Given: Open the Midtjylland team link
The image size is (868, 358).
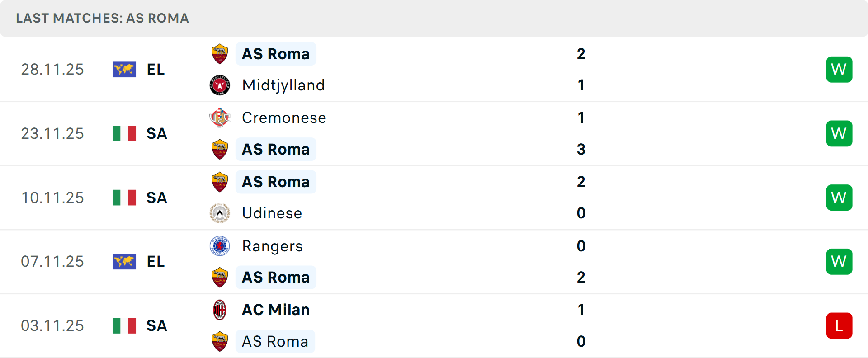Looking at the screenshot, I should coord(283,85).
